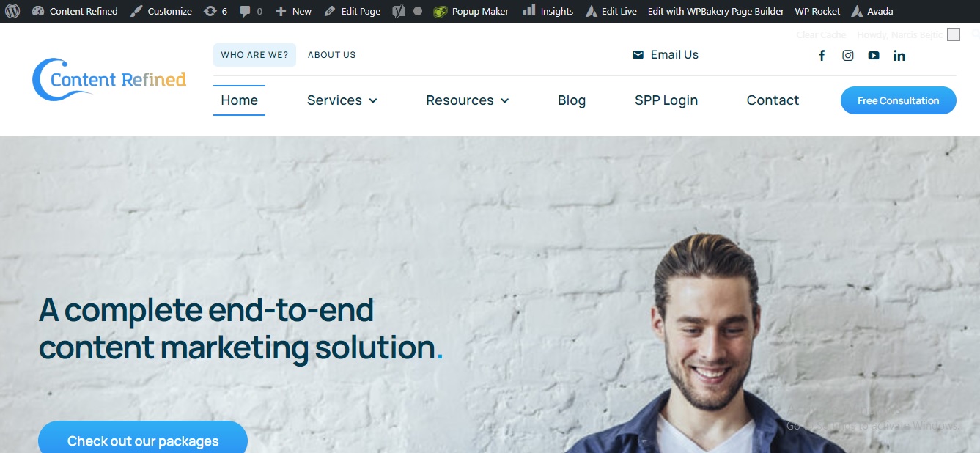Select the Blog menu item
The width and height of the screenshot is (980, 453).
(572, 100)
